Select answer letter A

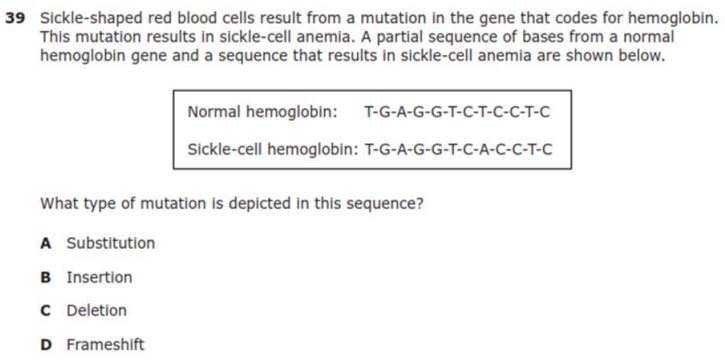(x=45, y=243)
